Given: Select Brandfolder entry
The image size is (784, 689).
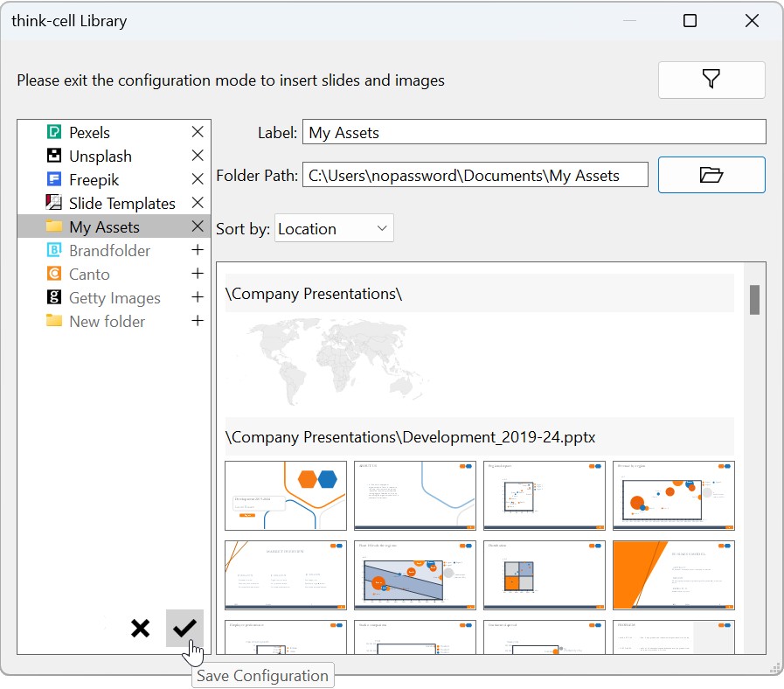Looking at the screenshot, I should click(x=114, y=250).
